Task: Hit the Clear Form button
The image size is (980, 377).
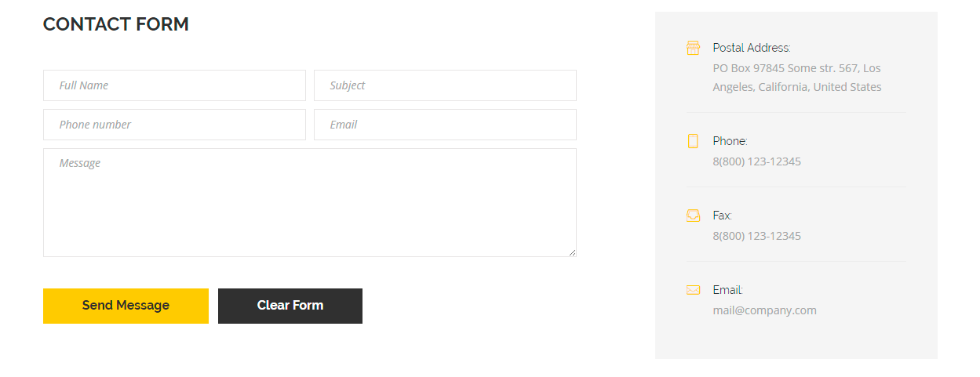Action: point(290,306)
